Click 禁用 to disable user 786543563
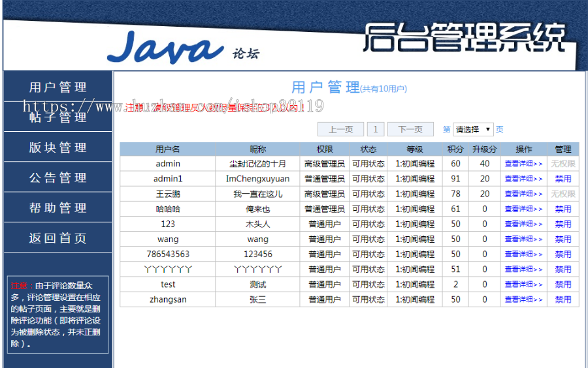 (563, 254)
